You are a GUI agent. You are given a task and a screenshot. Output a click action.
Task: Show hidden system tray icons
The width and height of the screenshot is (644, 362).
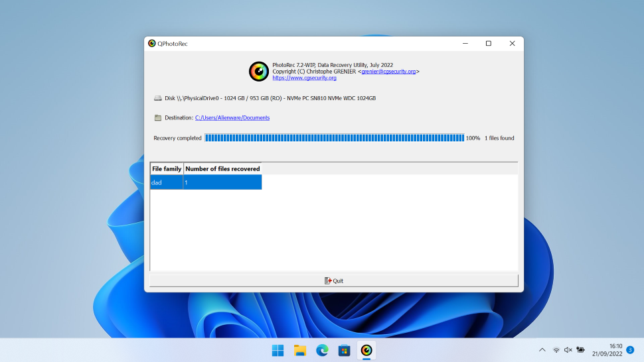tap(542, 350)
